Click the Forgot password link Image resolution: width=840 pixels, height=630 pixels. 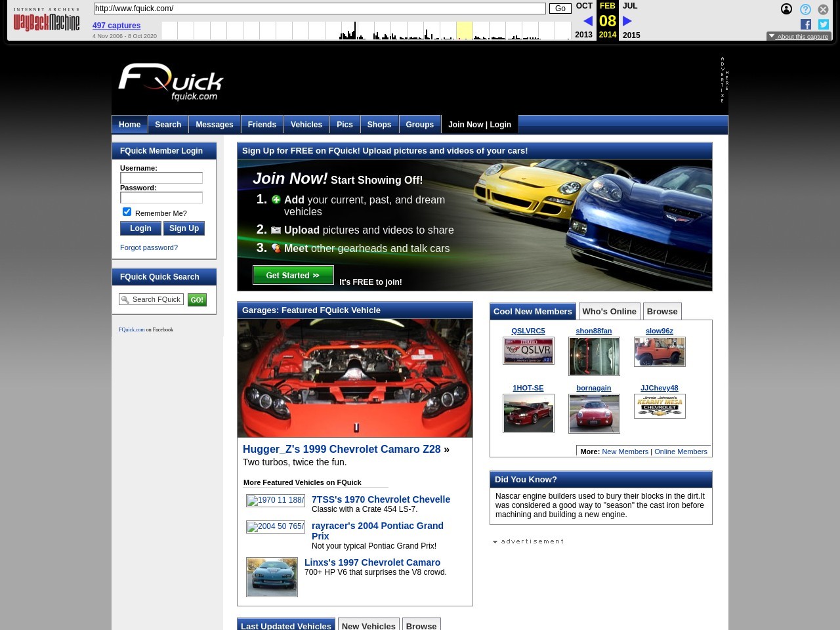pyautogui.click(x=149, y=247)
